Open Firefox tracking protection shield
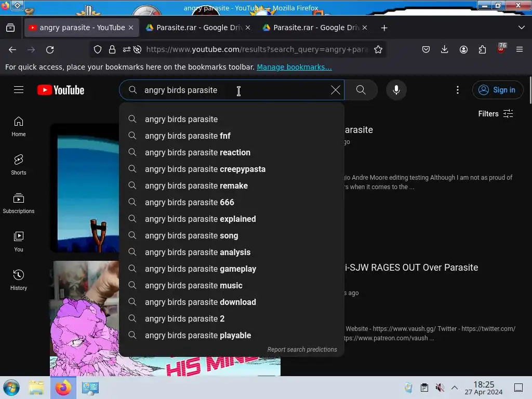532x399 pixels. (x=98, y=49)
